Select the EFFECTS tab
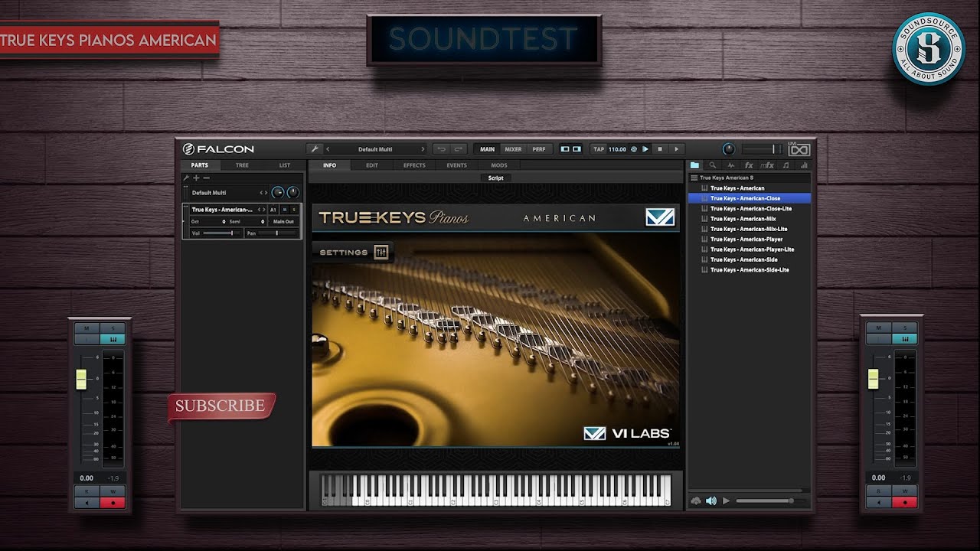This screenshot has height=551, width=980. click(414, 165)
